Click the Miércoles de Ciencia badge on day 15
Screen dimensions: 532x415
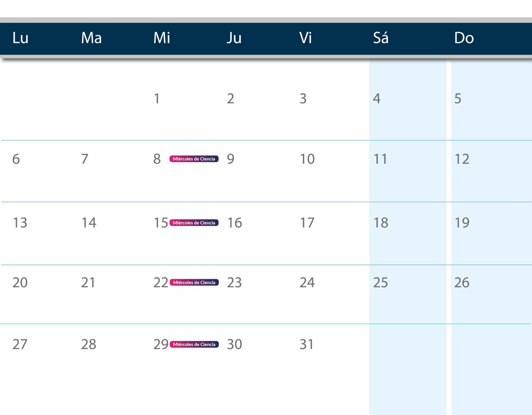pyautogui.click(x=194, y=223)
